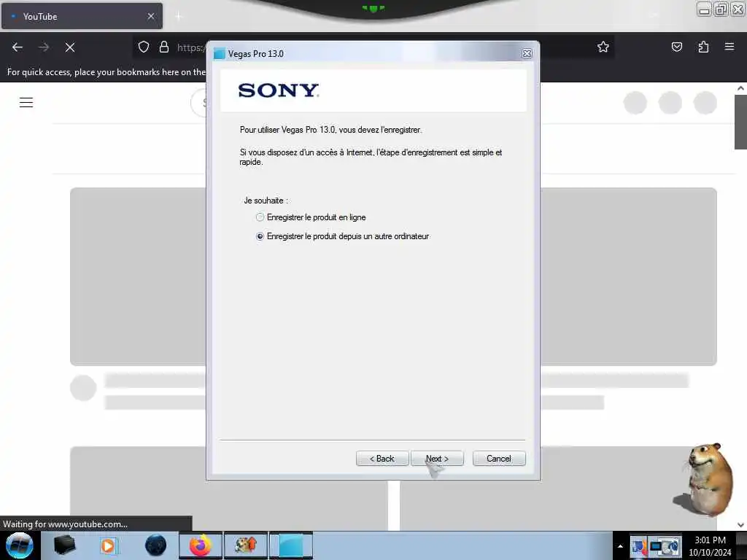Open the hamster app taskbar icon
Screen dimensions: 747x560
[x=246, y=545]
